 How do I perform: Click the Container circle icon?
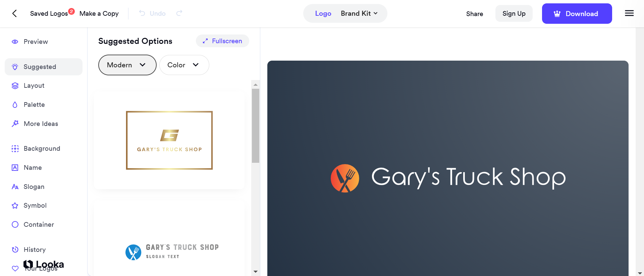click(x=15, y=224)
